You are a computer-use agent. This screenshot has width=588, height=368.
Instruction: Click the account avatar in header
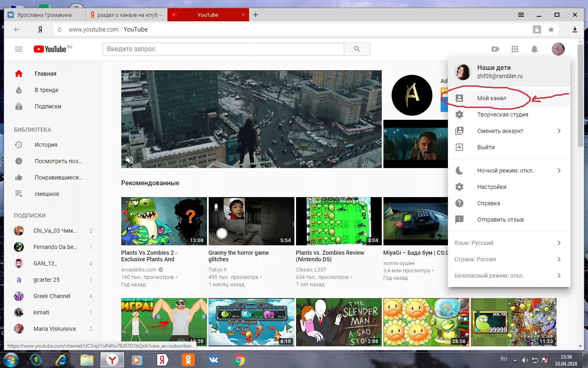pos(558,49)
